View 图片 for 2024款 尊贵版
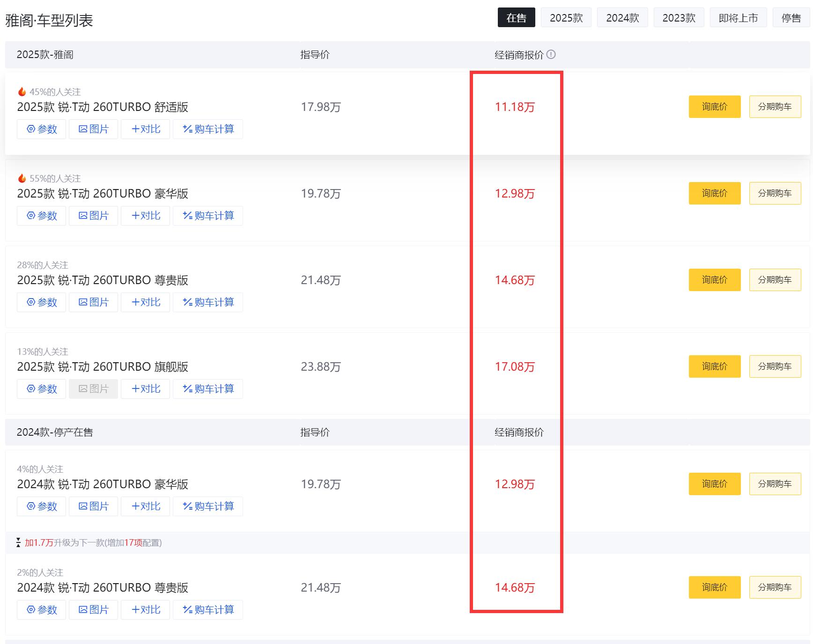This screenshot has width=813, height=644. click(94, 610)
